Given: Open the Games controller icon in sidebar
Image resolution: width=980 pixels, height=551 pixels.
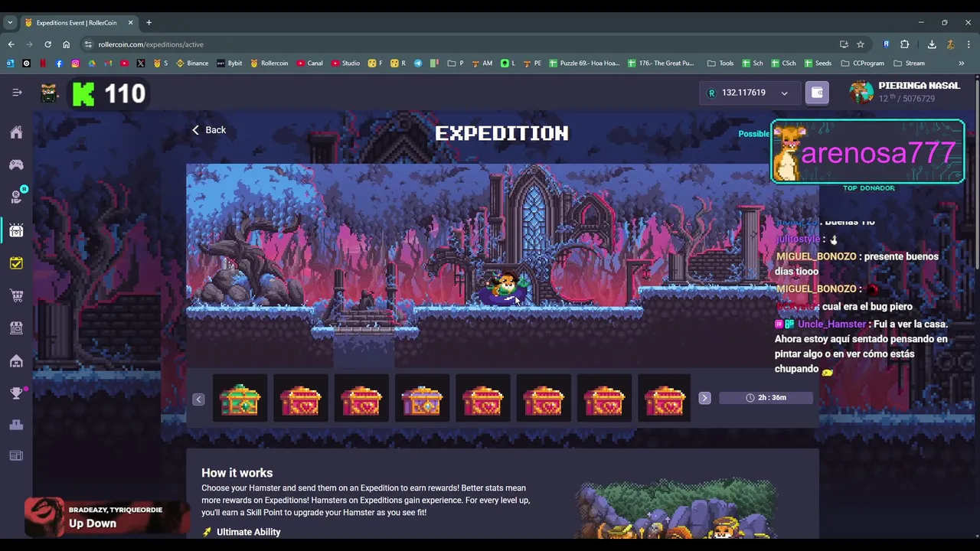Looking at the screenshot, I should point(16,165).
